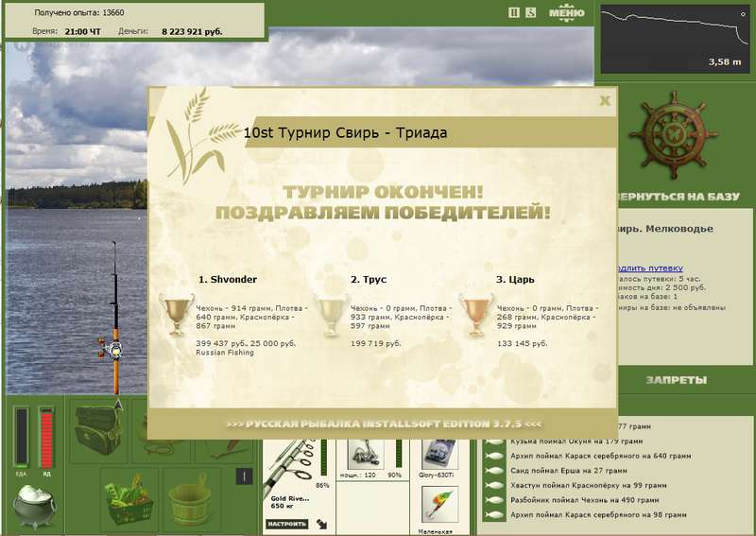Click the gold trophy of Shvonder
This screenshot has height=536, width=756.
(177, 315)
